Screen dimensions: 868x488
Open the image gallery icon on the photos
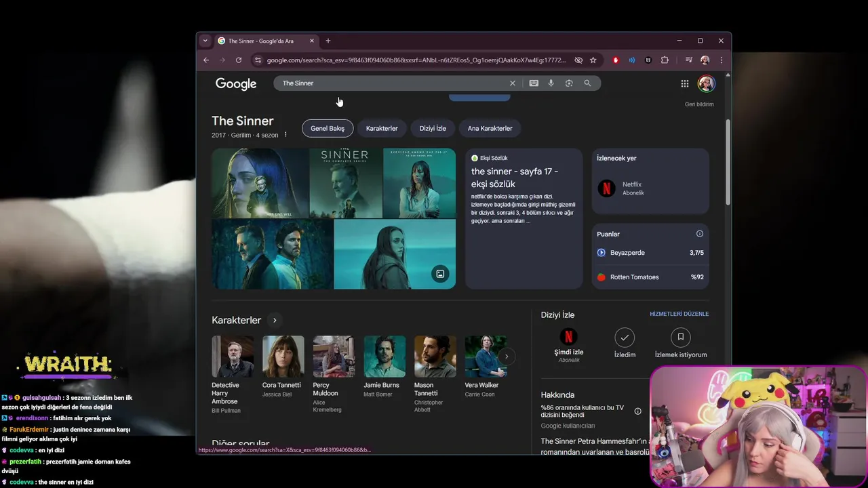pos(440,274)
